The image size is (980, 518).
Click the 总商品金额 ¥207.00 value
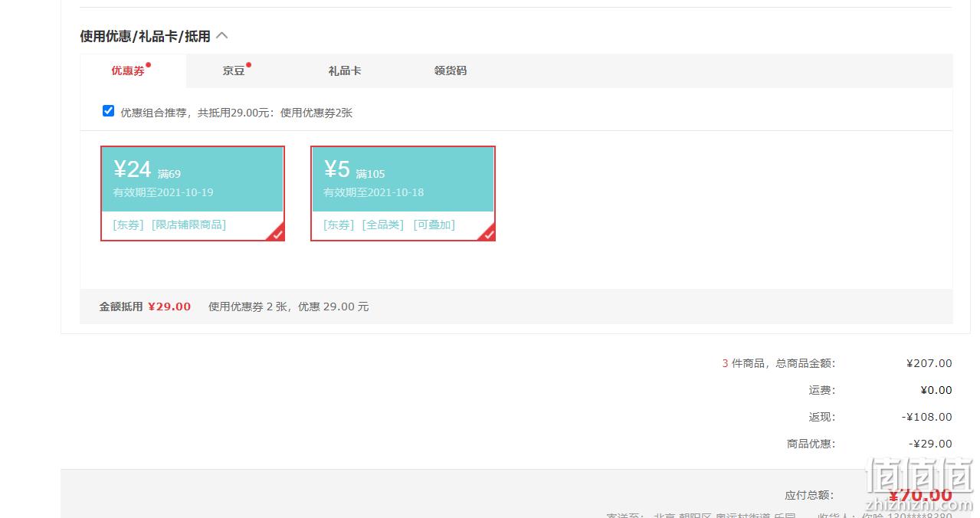click(929, 363)
